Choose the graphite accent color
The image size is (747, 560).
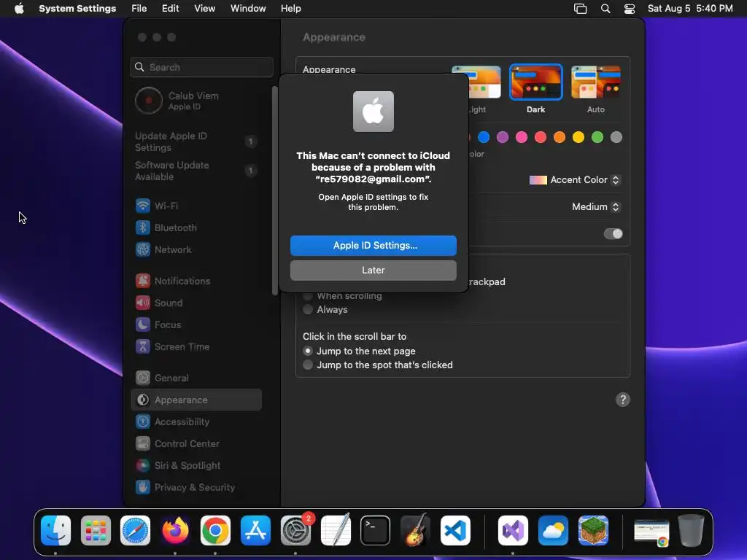tap(616, 137)
